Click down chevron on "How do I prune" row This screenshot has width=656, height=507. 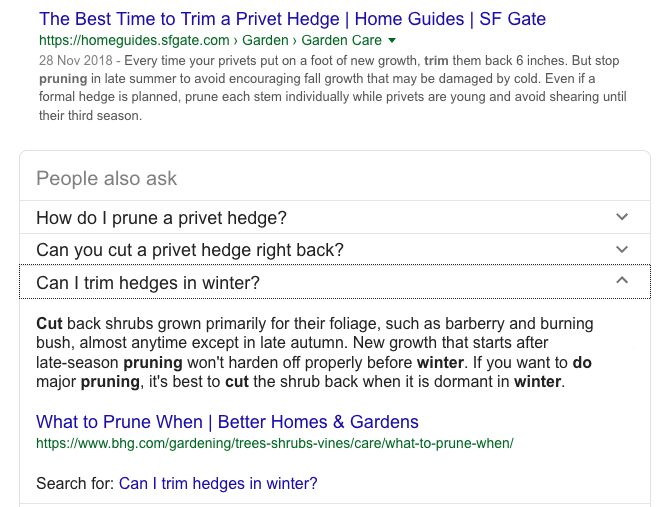pyautogui.click(x=622, y=217)
